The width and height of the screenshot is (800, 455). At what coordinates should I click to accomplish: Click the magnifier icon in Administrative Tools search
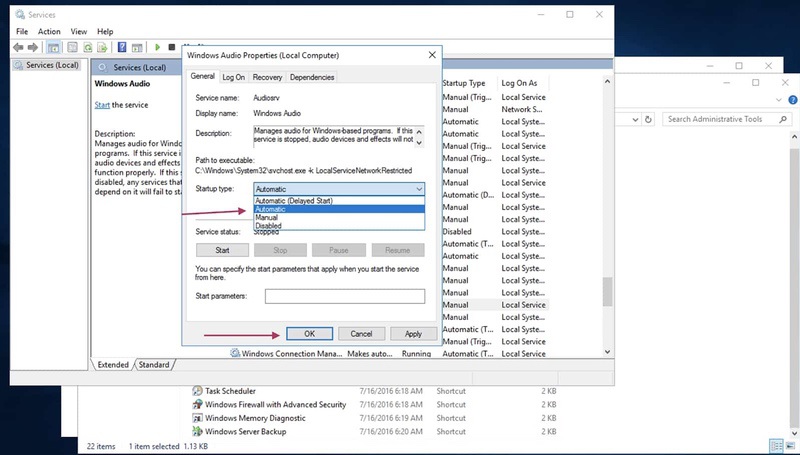tap(783, 119)
